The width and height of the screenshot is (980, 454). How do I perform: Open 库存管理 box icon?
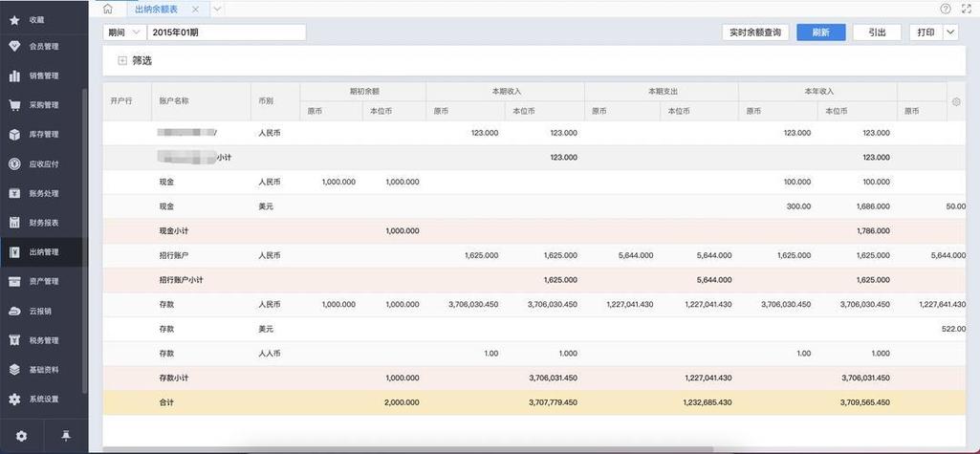[14, 134]
